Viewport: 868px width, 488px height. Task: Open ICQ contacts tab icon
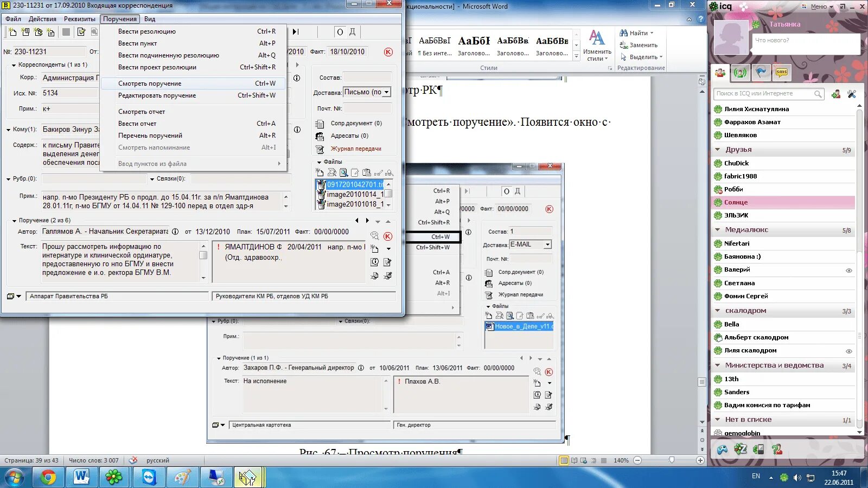pyautogui.click(x=720, y=72)
